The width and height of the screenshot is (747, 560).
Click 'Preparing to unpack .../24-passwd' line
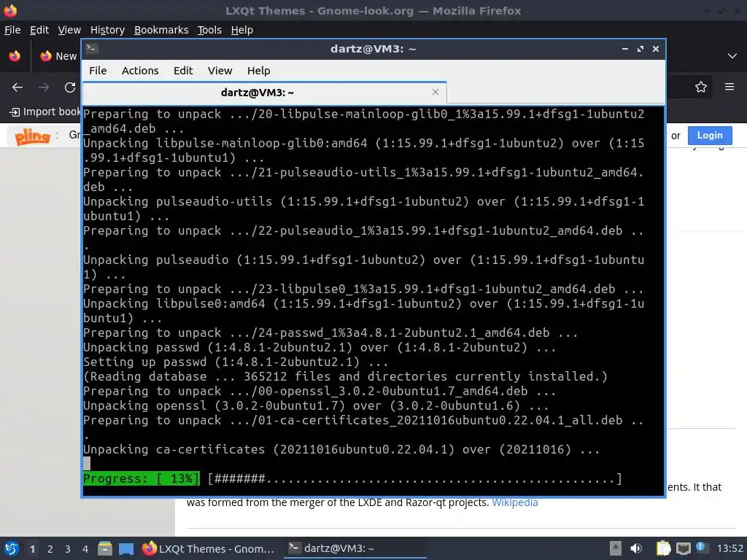(330, 332)
